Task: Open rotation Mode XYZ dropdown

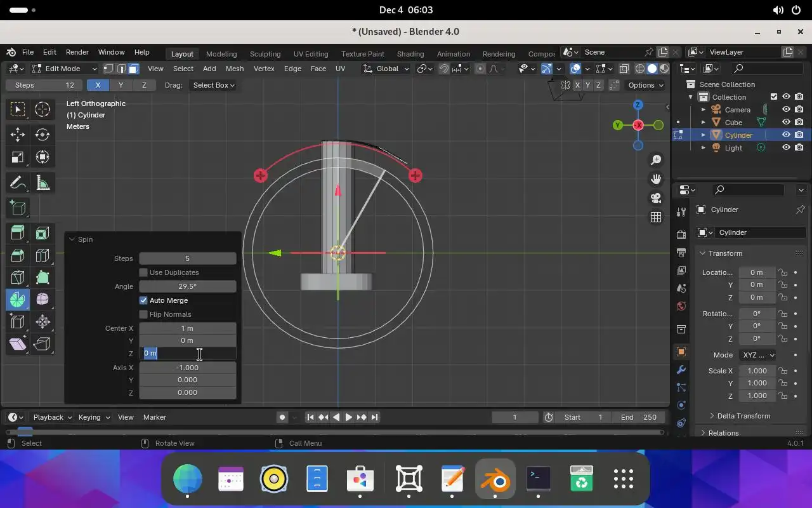Action: coord(757,355)
